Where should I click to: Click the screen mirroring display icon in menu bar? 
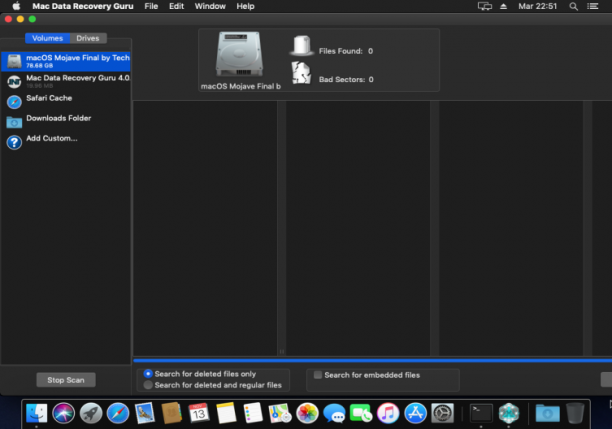[x=485, y=6]
